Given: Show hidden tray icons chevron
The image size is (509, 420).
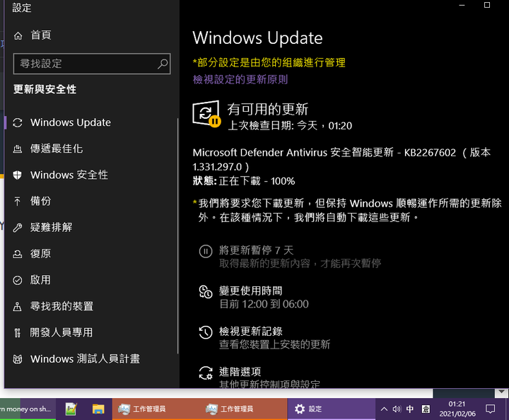Looking at the screenshot, I should point(384,409).
